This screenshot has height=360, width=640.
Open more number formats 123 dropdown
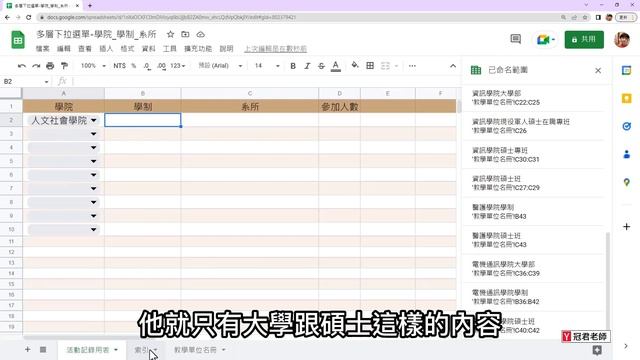[178, 66]
